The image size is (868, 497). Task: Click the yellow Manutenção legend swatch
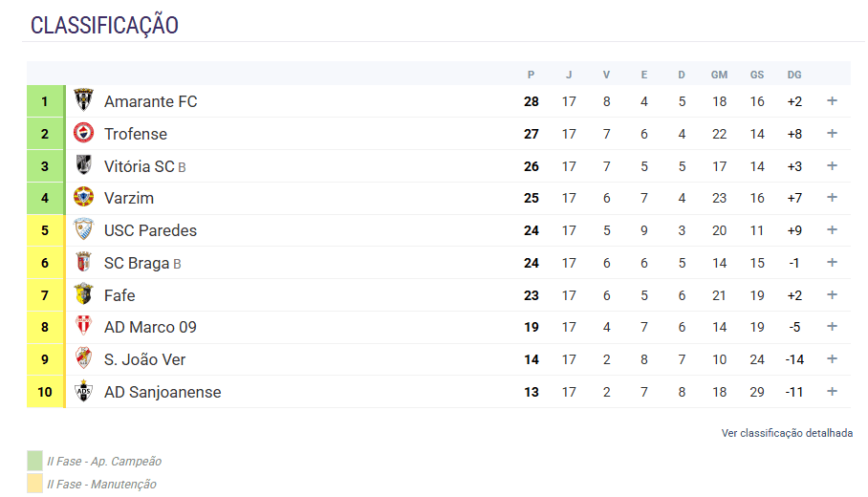pyautogui.click(x=35, y=484)
